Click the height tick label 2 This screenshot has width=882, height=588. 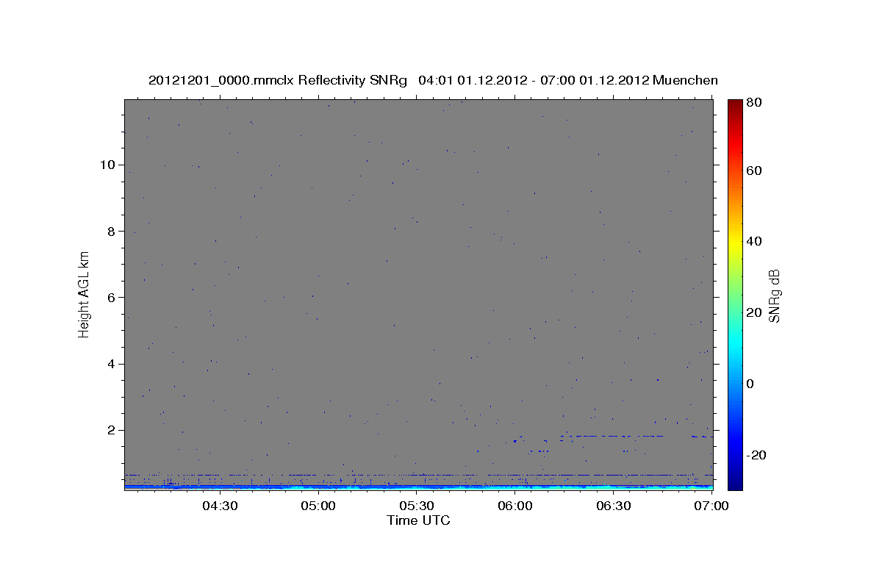click(112, 430)
